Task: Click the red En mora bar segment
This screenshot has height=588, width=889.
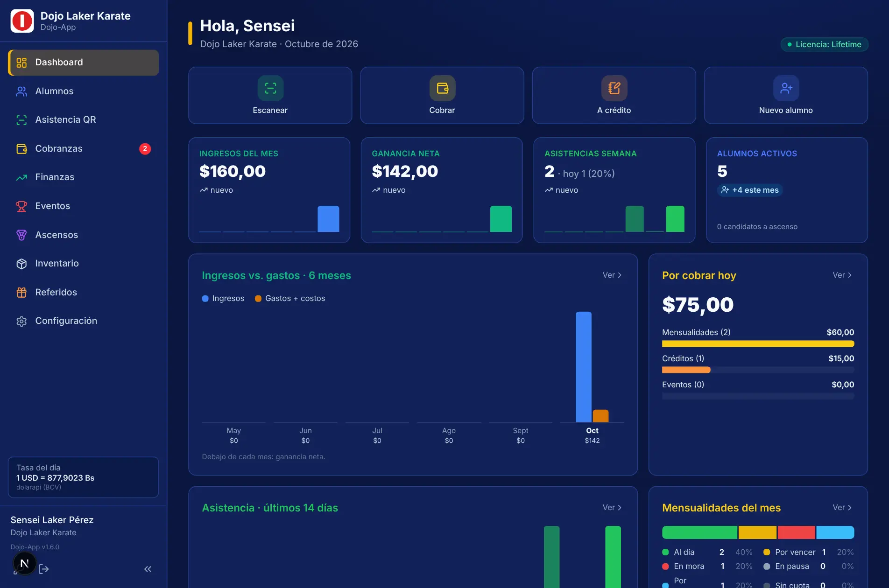Action: tap(796, 532)
